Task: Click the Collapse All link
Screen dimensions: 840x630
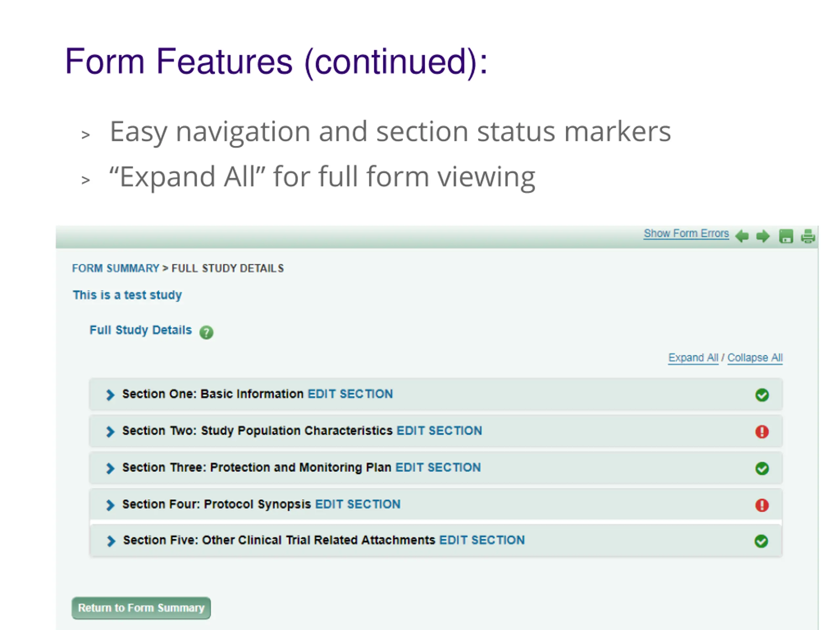Action: pyautogui.click(x=755, y=358)
